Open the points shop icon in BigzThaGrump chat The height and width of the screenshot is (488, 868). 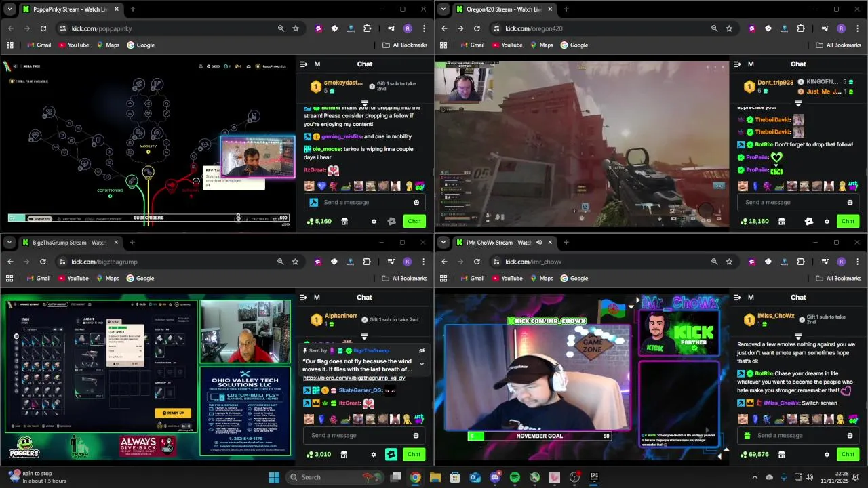[x=343, y=455]
